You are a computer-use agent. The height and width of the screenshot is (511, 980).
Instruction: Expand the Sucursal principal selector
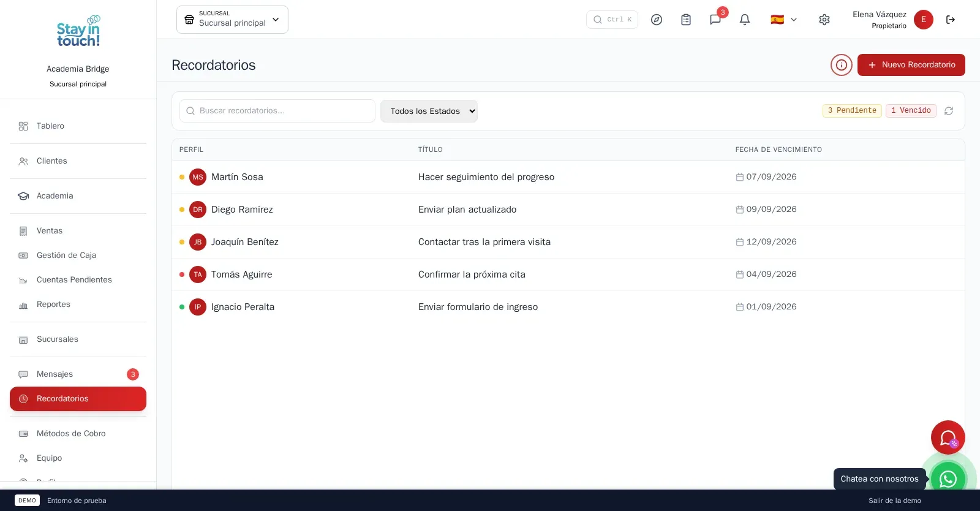pyautogui.click(x=232, y=20)
